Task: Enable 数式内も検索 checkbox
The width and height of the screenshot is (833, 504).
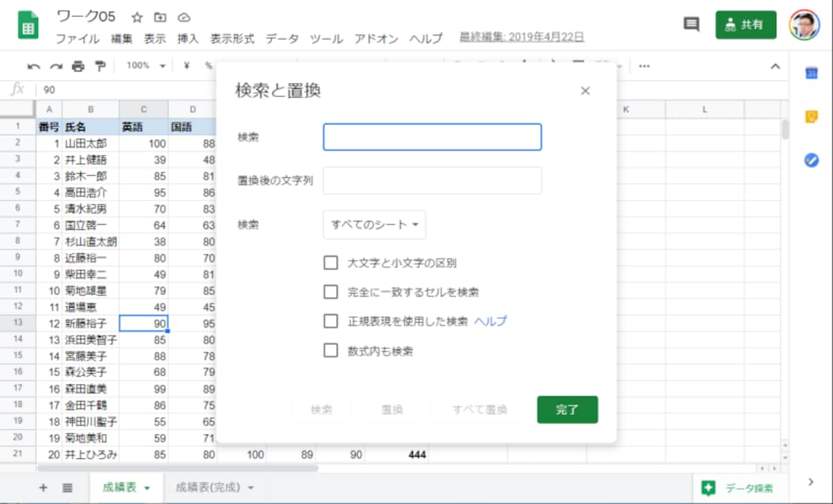Action: coord(330,351)
